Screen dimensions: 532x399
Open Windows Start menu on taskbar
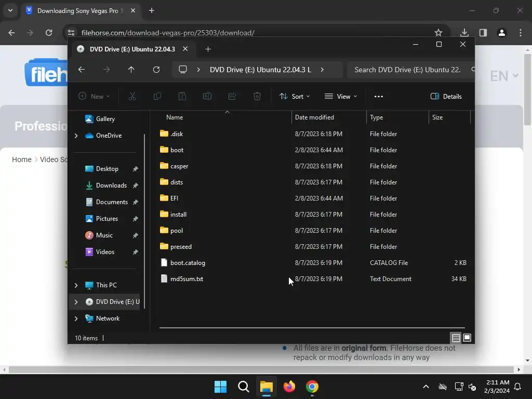pos(220,387)
